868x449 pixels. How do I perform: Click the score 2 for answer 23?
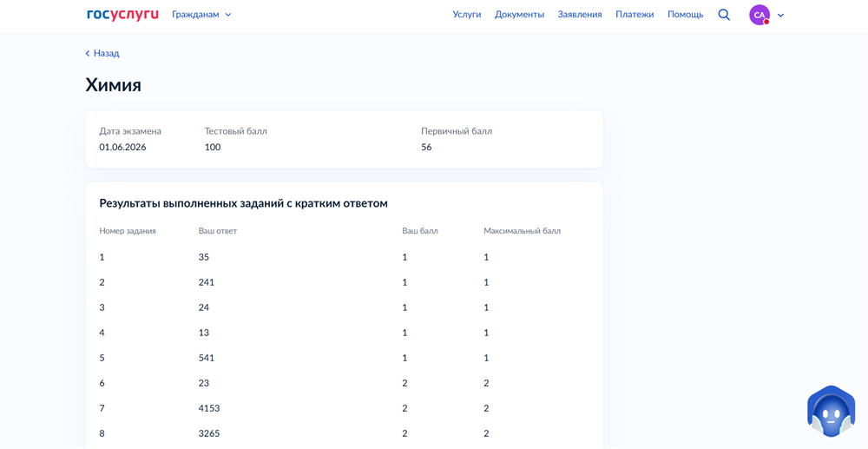click(x=404, y=383)
